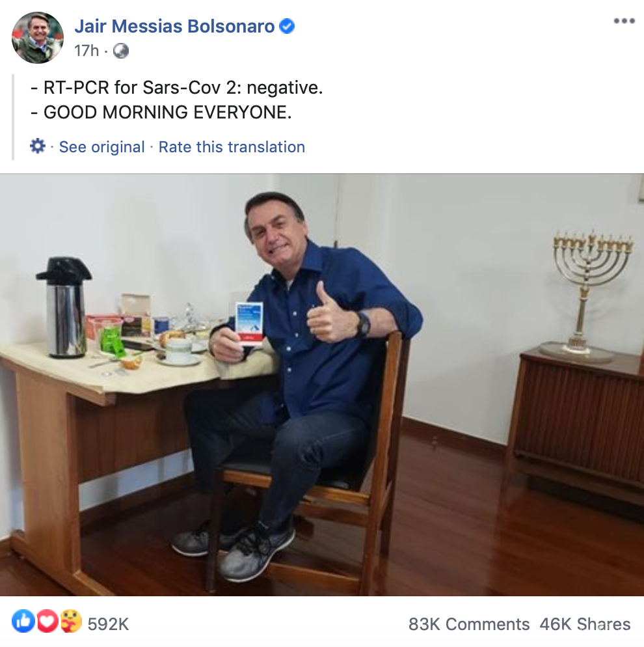Click the 17h post timestamp
Screen dimensions: 644x647
87,51
